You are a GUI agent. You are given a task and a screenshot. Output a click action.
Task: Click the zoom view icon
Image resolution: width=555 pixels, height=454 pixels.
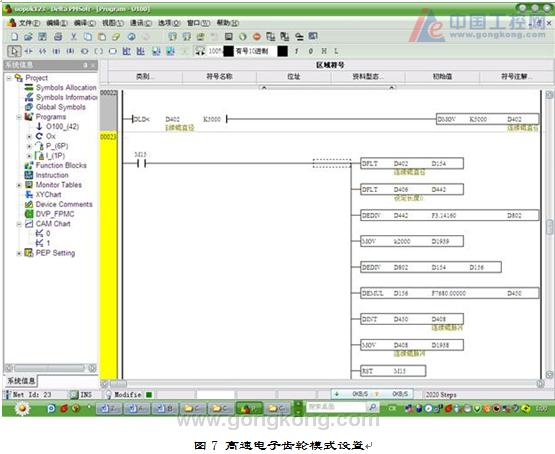point(200,51)
